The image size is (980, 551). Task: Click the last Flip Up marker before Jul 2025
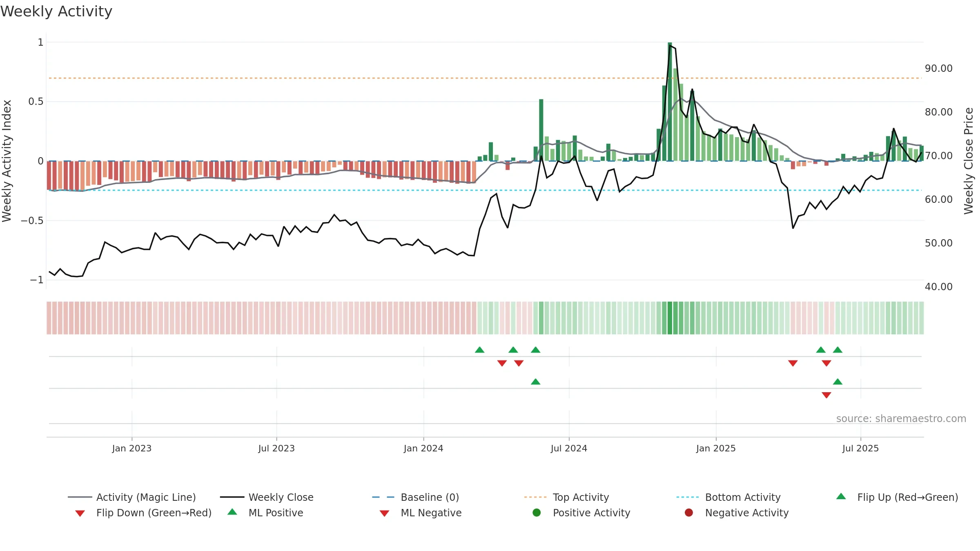click(837, 350)
